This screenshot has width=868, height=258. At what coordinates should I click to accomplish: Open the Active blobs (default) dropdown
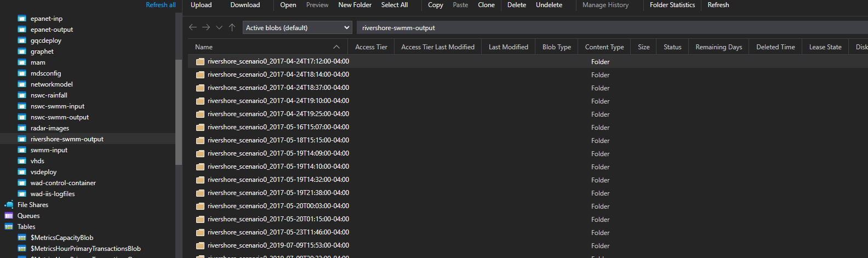point(298,27)
